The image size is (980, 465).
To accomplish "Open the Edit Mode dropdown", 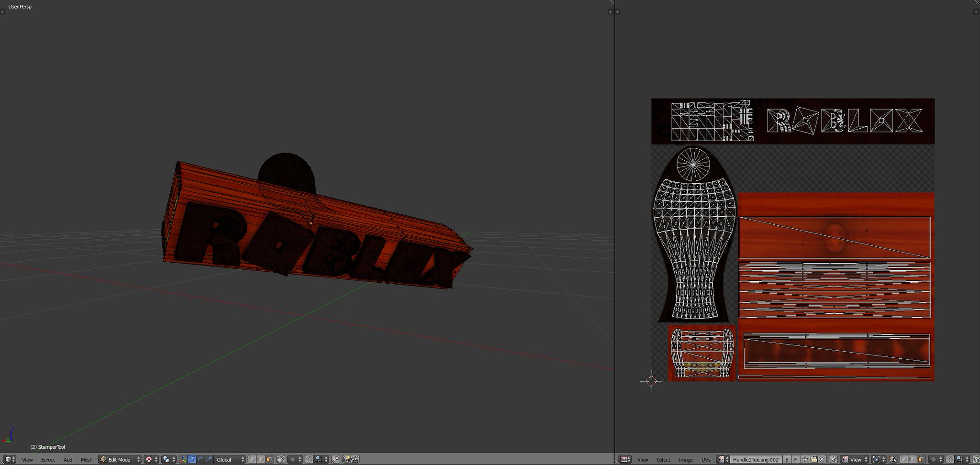I will pos(120,460).
